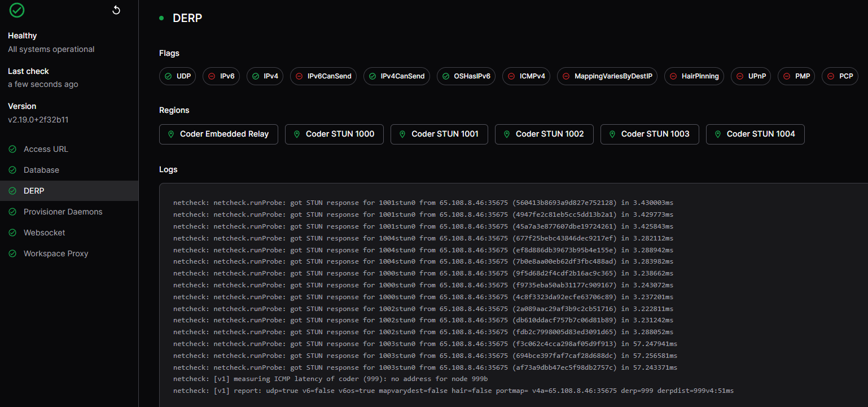This screenshot has width=868, height=407.
Task: Switch to the Websocket health section
Action: [x=69, y=233]
